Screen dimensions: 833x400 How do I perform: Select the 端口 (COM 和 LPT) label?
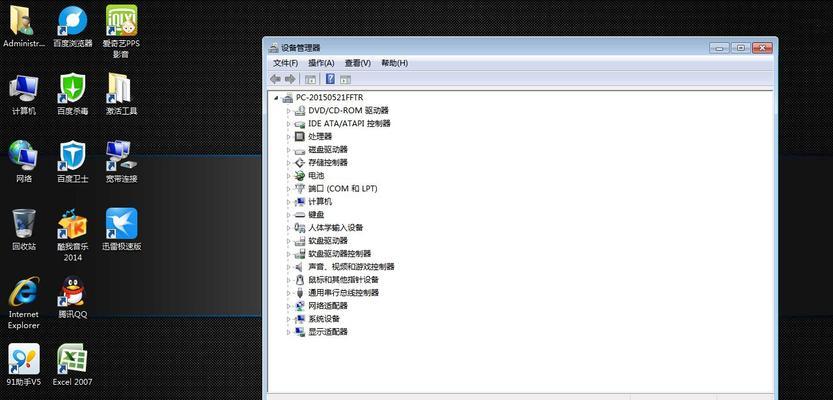(x=343, y=189)
